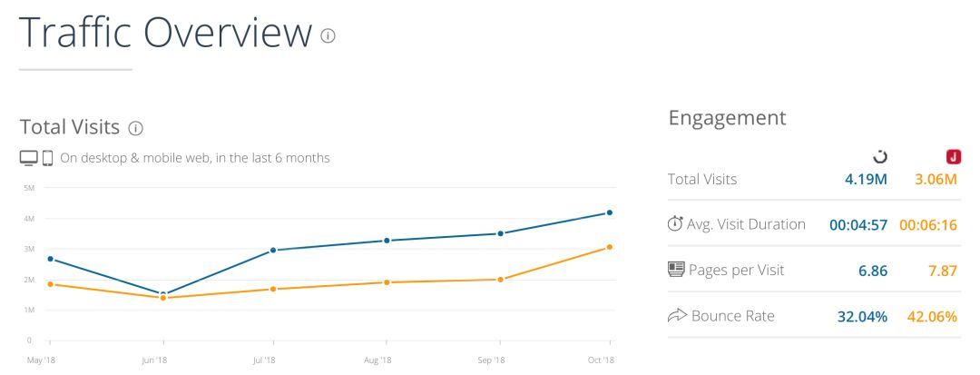Click the Bounce Rate arrow icon

point(676,316)
